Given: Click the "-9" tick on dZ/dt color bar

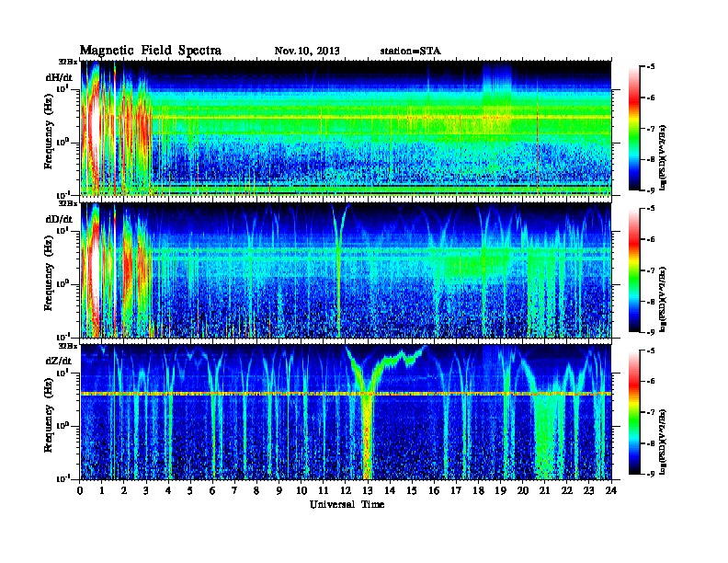Looking at the screenshot, I should pos(651,474).
